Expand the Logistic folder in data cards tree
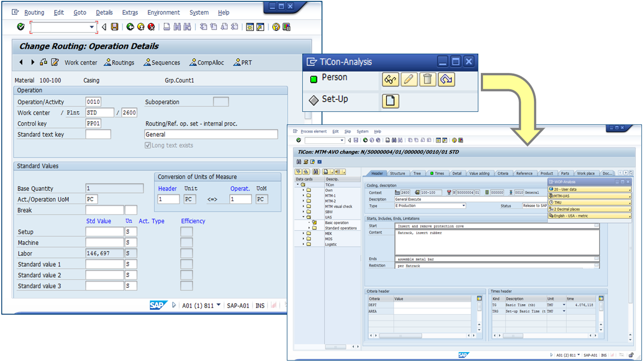This screenshot has width=644, height=362. click(303, 244)
